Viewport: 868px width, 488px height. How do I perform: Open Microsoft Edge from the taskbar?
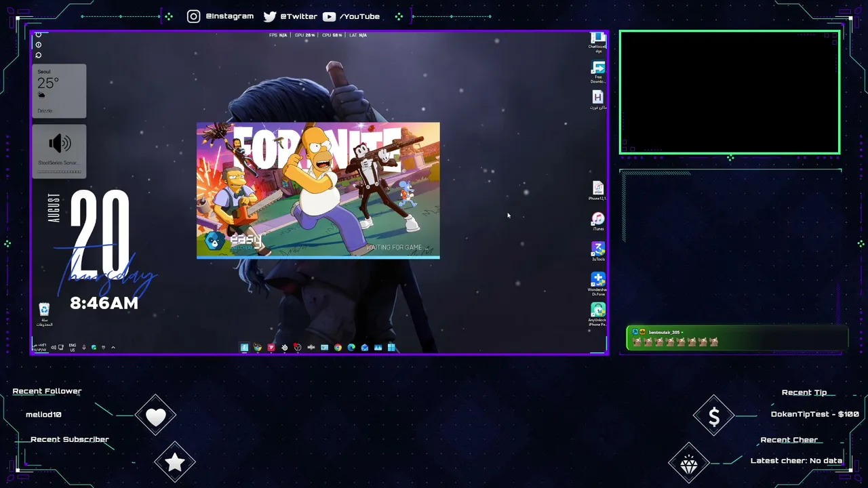(x=351, y=348)
